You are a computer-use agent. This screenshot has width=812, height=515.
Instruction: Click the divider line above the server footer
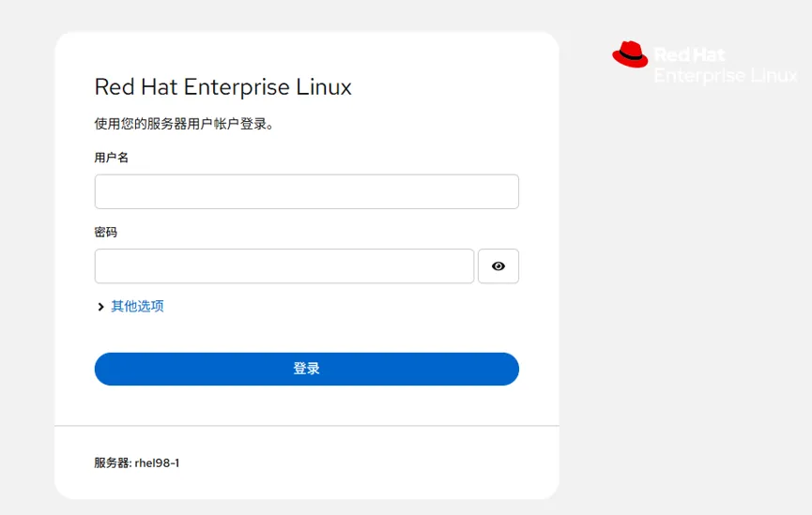[307, 426]
